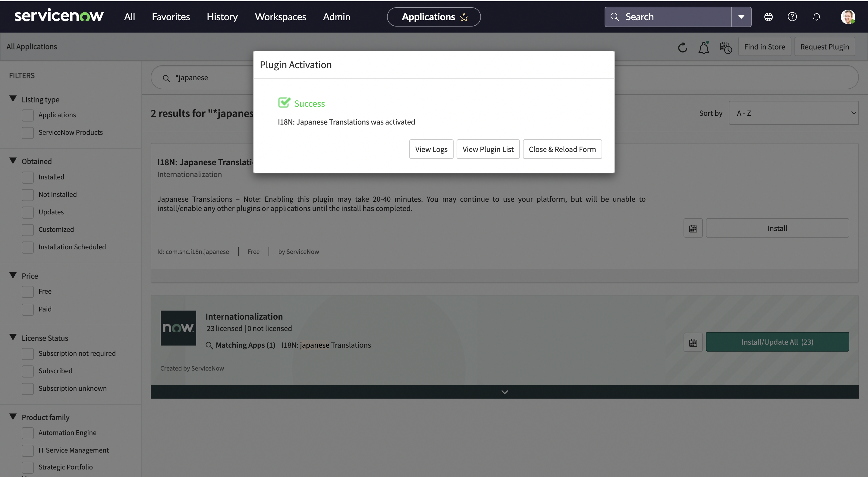The width and height of the screenshot is (868, 477).
Task: Click the top-bar notification bell
Action: [x=816, y=17]
